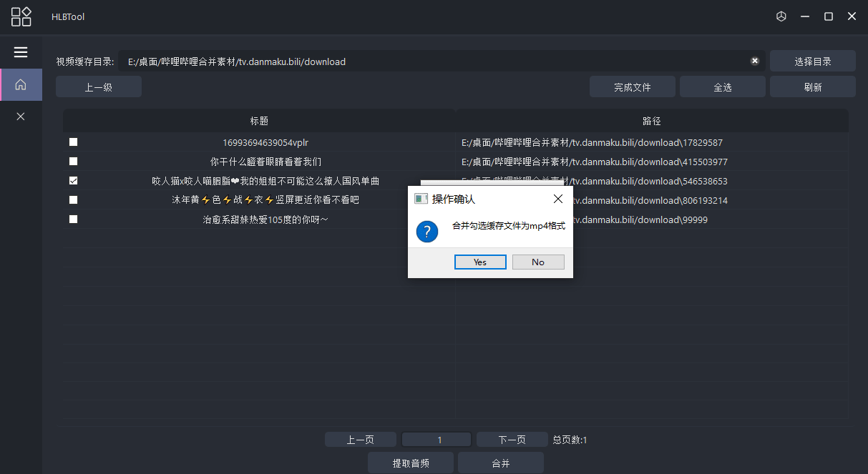Close the current page via sidebar X icon

[21, 116]
